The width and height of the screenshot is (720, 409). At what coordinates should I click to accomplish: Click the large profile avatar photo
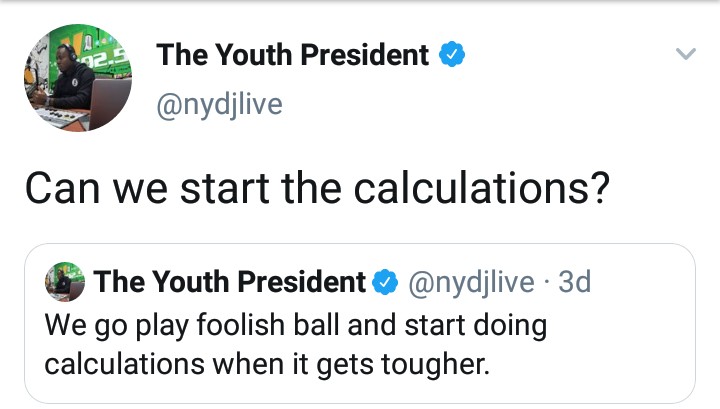[x=78, y=78]
